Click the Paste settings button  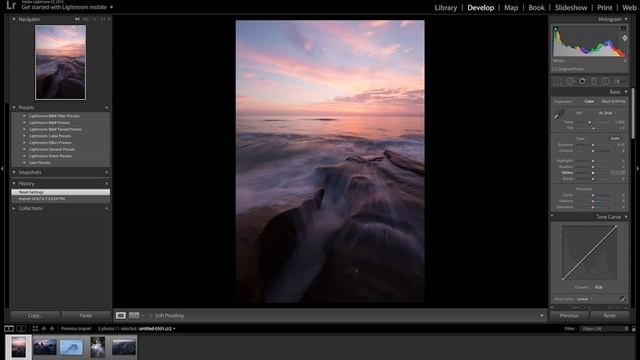tap(86, 316)
